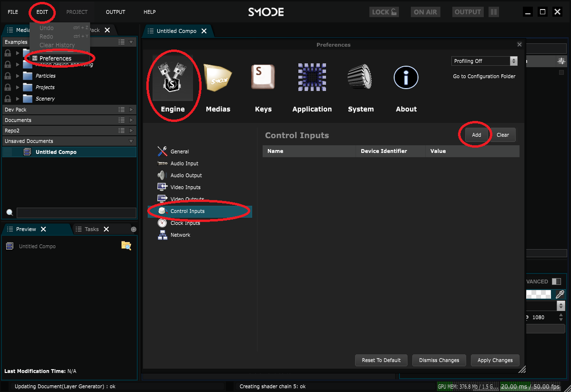
Task: Click list icon on Repo2 header
Action: point(121,131)
